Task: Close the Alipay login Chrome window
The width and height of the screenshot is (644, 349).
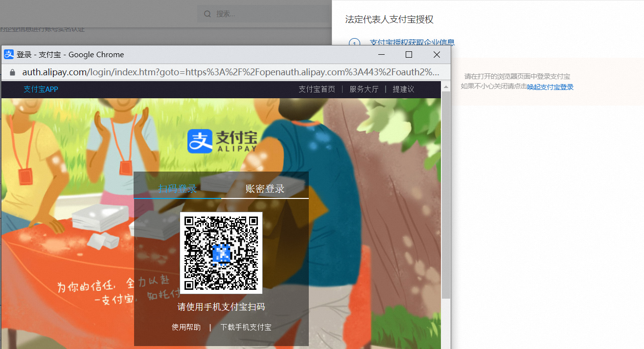Action: click(x=437, y=54)
